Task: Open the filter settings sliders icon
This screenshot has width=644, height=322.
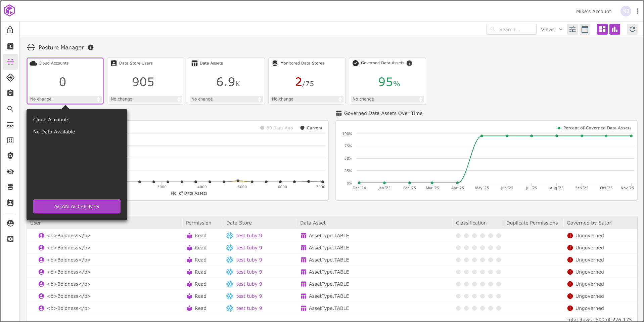Action: pos(572,30)
